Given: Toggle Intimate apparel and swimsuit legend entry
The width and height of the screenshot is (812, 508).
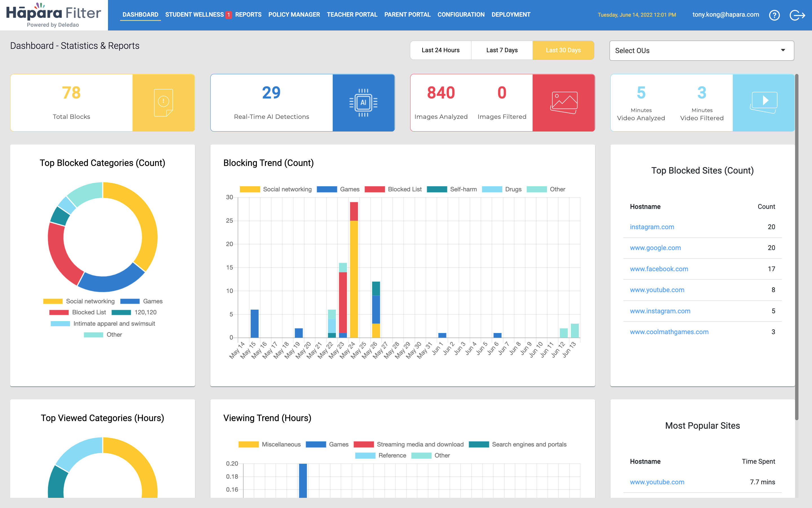Looking at the screenshot, I should coord(103,324).
